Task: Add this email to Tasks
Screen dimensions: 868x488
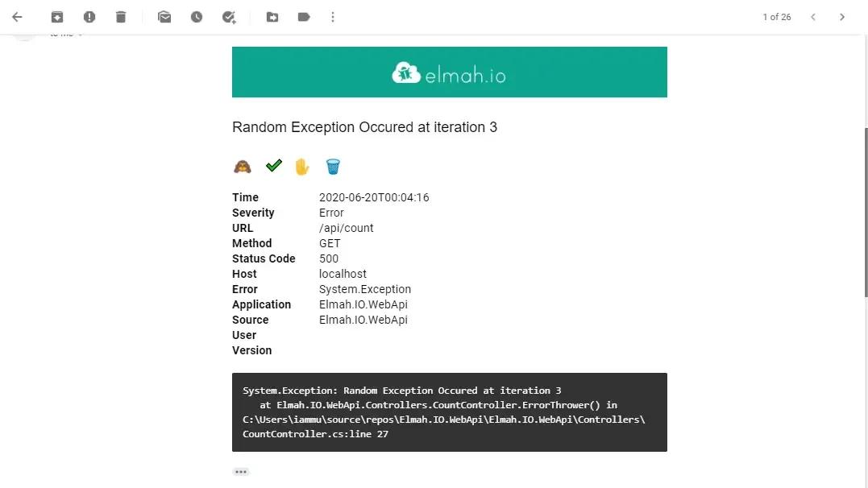Action: (x=229, y=17)
